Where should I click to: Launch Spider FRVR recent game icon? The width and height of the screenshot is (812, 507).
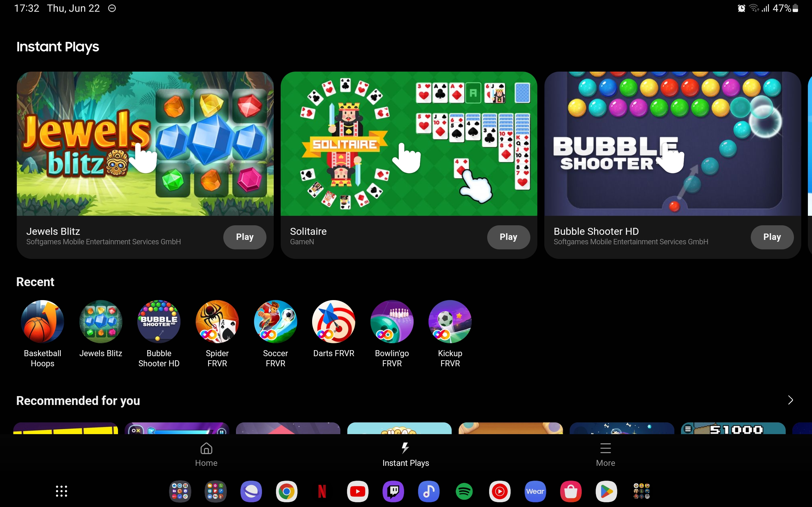(217, 321)
